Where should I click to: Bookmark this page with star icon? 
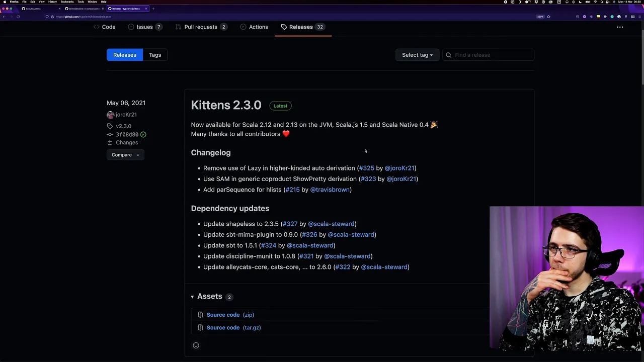point(548,17)
